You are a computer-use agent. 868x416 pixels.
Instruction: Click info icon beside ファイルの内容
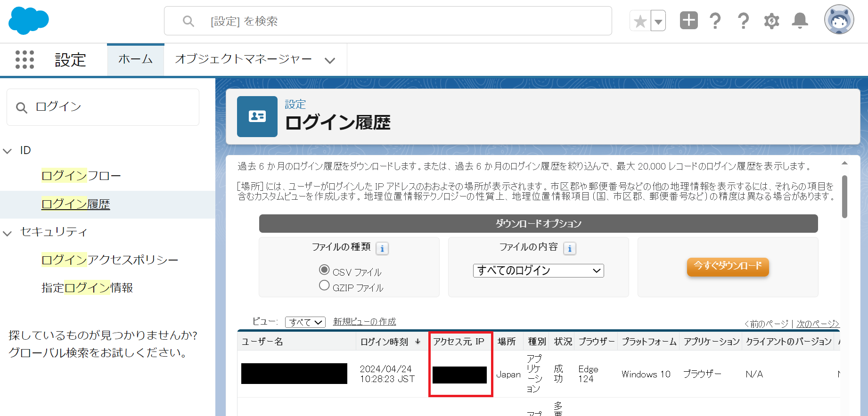point(570,248)
